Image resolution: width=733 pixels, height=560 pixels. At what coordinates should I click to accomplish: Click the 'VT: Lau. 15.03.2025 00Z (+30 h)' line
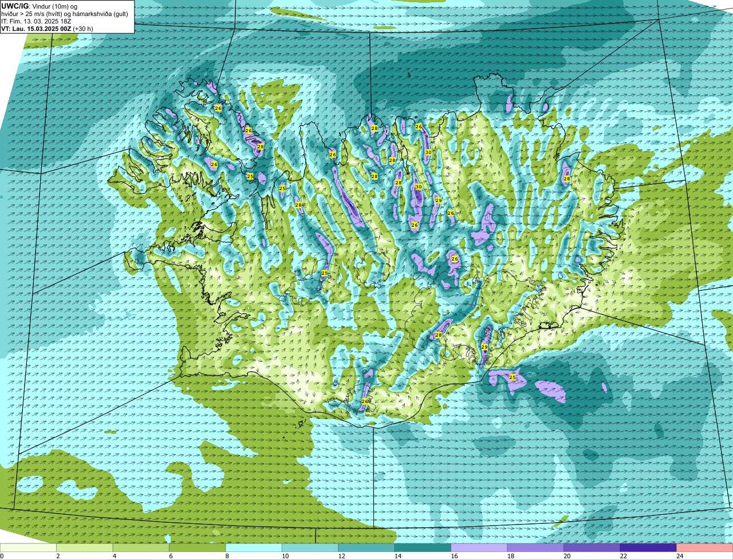coord(48,28)
